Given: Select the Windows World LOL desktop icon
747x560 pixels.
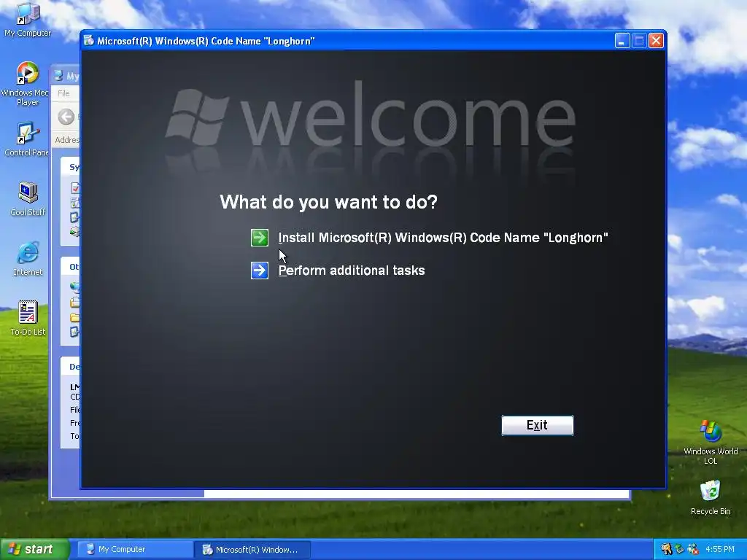Looking at the screenshot, I should 711,443.
